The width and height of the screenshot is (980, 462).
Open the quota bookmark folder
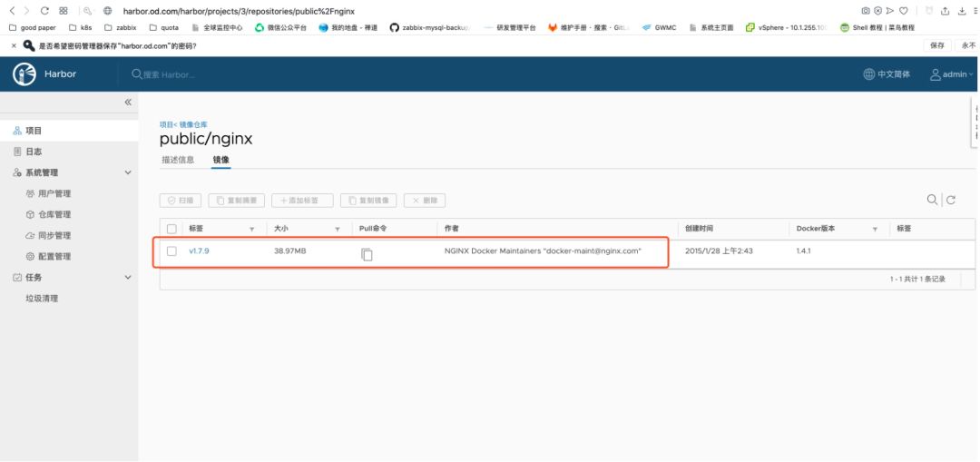[163, 27]
